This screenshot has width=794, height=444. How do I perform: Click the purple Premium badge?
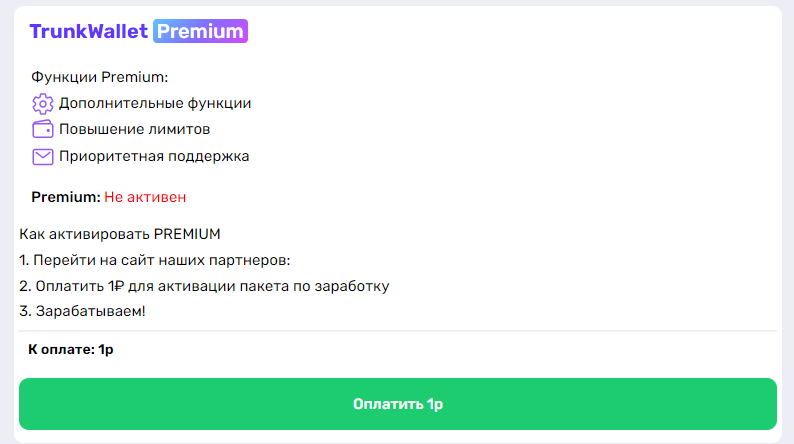point(201,32)
